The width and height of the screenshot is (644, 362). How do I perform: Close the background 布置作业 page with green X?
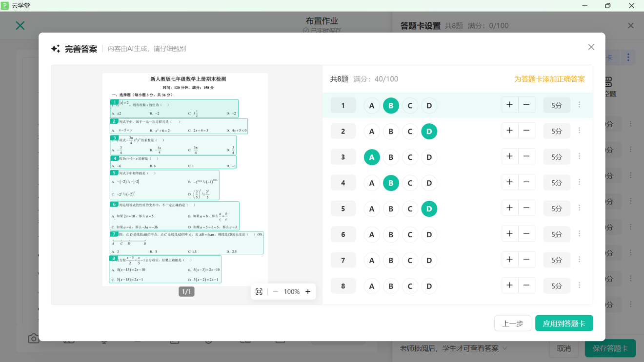[20, 25]
